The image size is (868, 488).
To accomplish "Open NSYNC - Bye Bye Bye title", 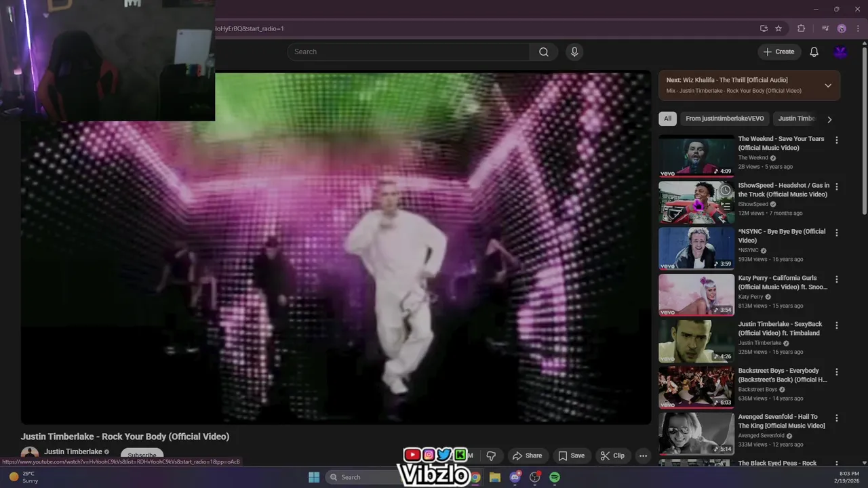I will (782, 236).
